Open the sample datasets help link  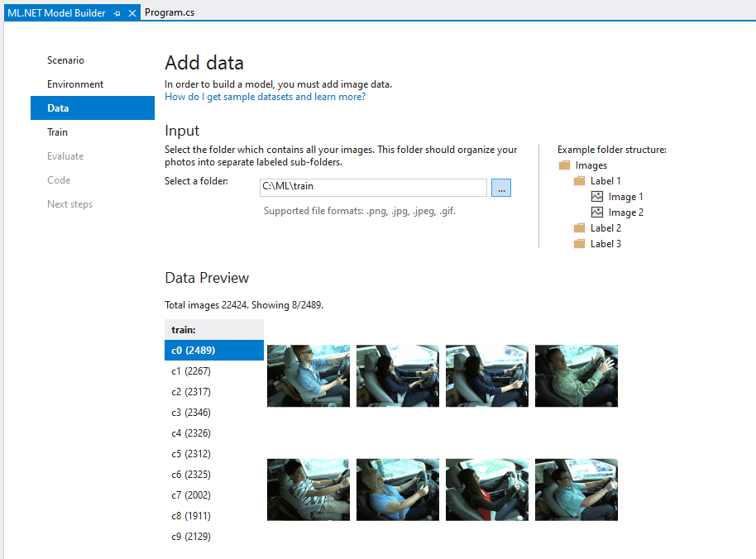click(265, 97)
